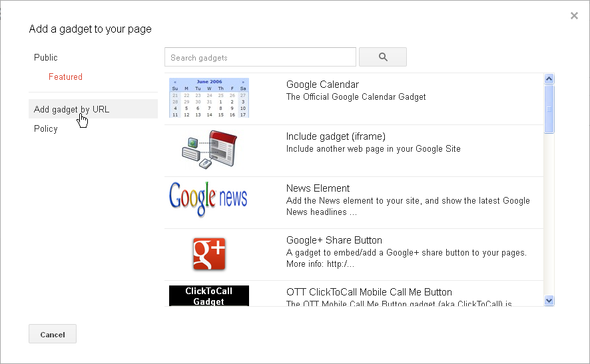Open the Public category
Screen dimensions: 590x364
(45, 57)
